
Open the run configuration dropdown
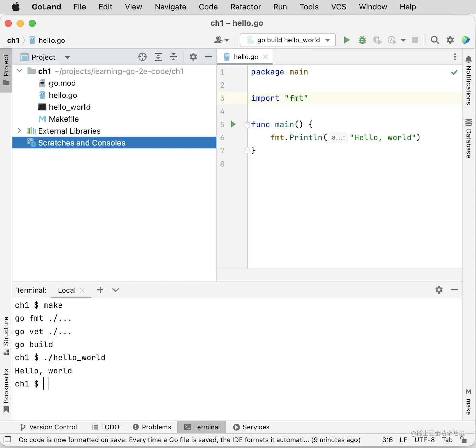pyautogui.click(x=328, y=40)
